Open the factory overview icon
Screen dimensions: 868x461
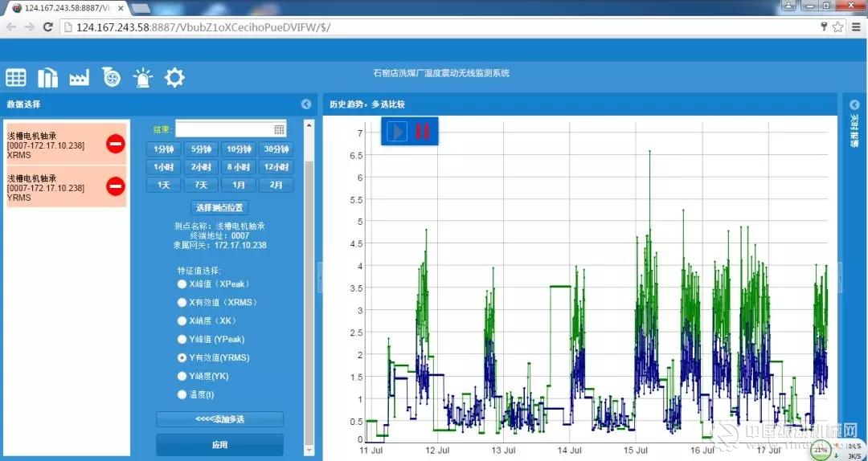pyautogui.click(x=79, y=77)
